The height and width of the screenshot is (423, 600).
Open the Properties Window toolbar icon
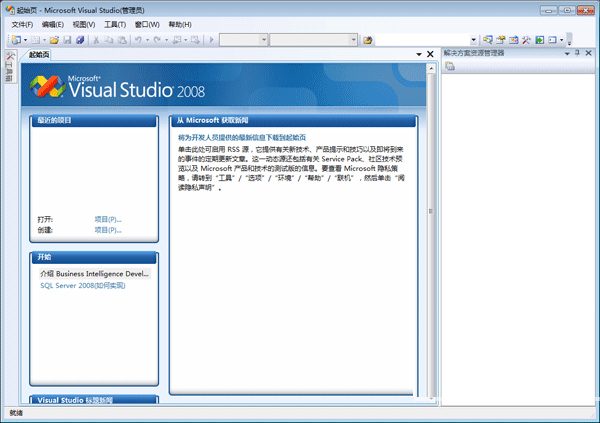click(x=501, y=39)
